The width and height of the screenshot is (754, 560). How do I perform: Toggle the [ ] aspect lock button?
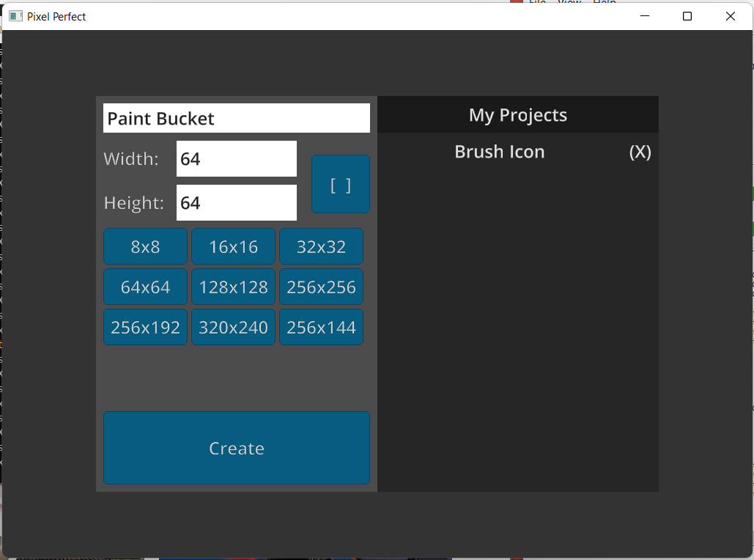point(341,184)
